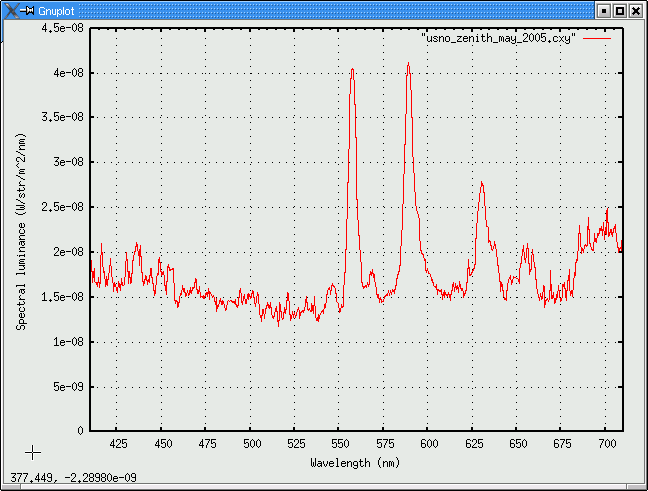
Task: Select the usno_zenith_may_2005.cxy legend label
Action: coord(500,37)
